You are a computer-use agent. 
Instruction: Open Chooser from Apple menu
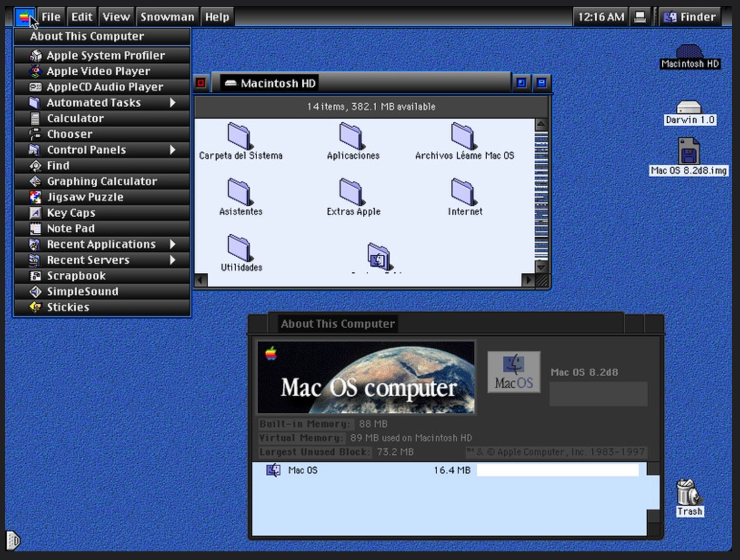pos(102,134)
